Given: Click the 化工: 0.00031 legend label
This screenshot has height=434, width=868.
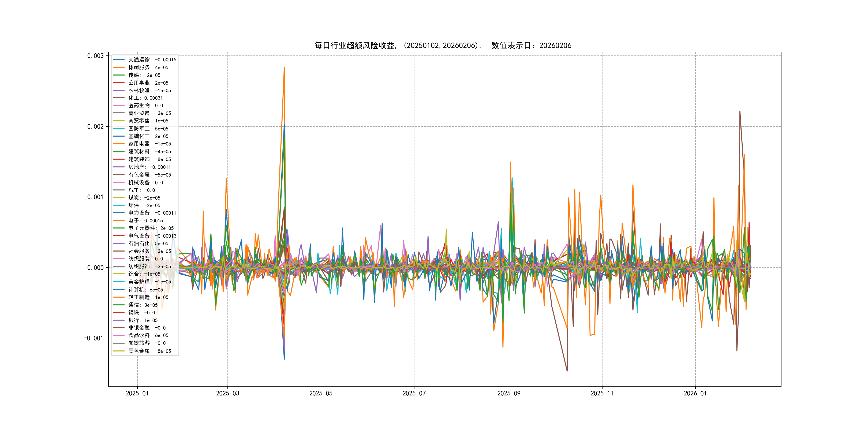Looking at the screenshot, I should pyautogui.click(x=145, y=98).
